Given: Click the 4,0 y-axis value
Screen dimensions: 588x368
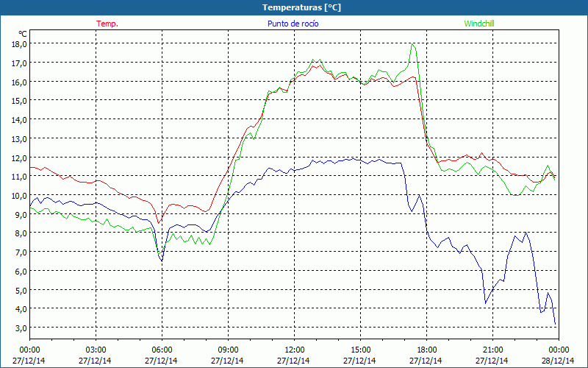Looking at the screenshot, I should (21, 309).
